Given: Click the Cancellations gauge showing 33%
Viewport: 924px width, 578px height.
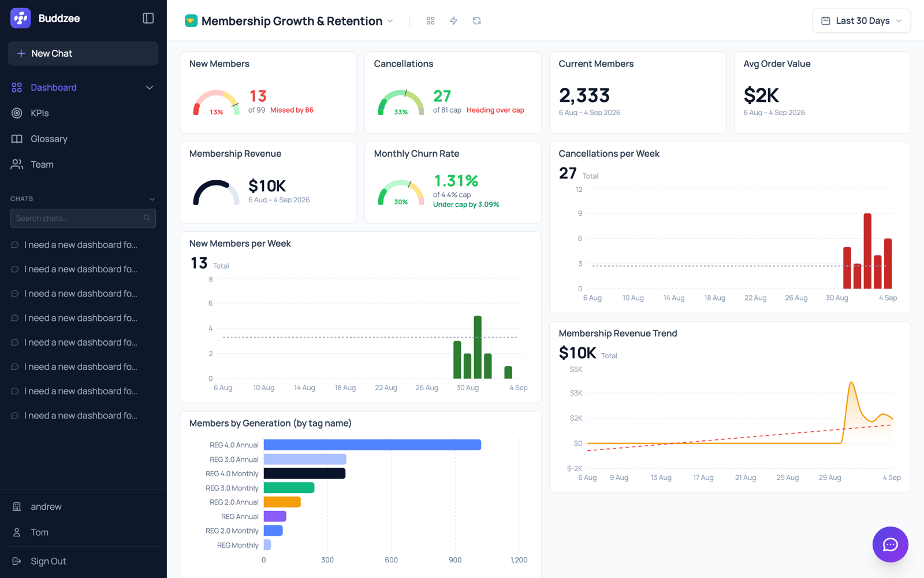Looking at the screenshot, I should coord(401,103).
